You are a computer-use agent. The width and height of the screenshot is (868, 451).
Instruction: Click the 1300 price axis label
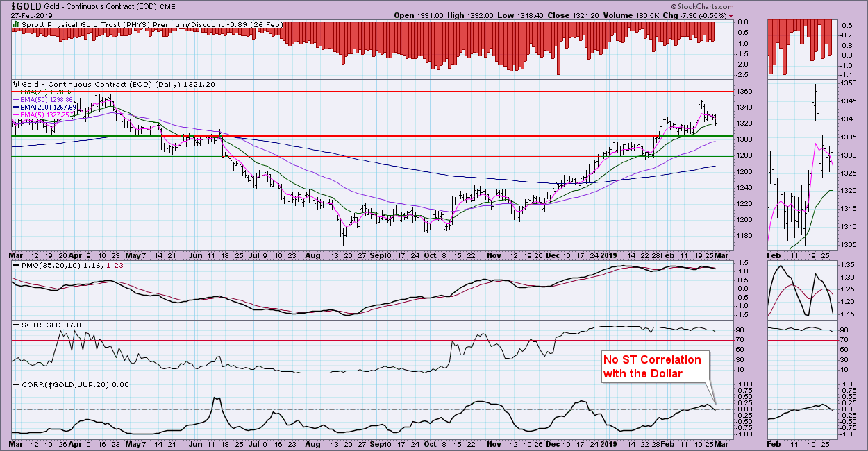coord(745,139)
